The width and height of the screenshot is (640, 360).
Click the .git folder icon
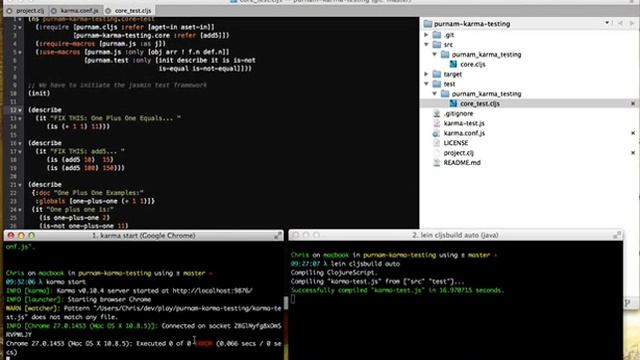(437, 35)
